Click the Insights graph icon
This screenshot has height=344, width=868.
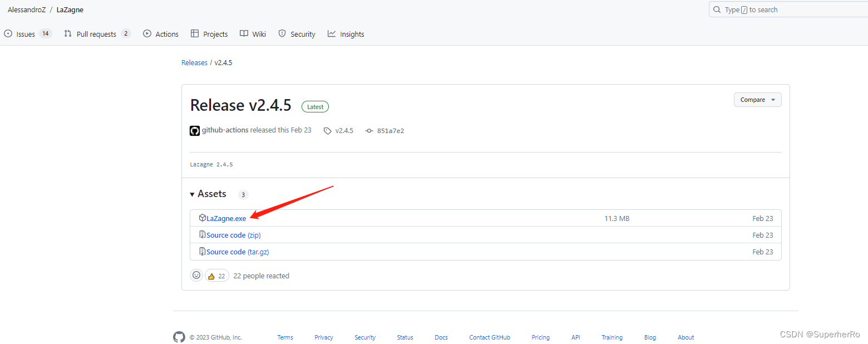click(x=332, y=33)
